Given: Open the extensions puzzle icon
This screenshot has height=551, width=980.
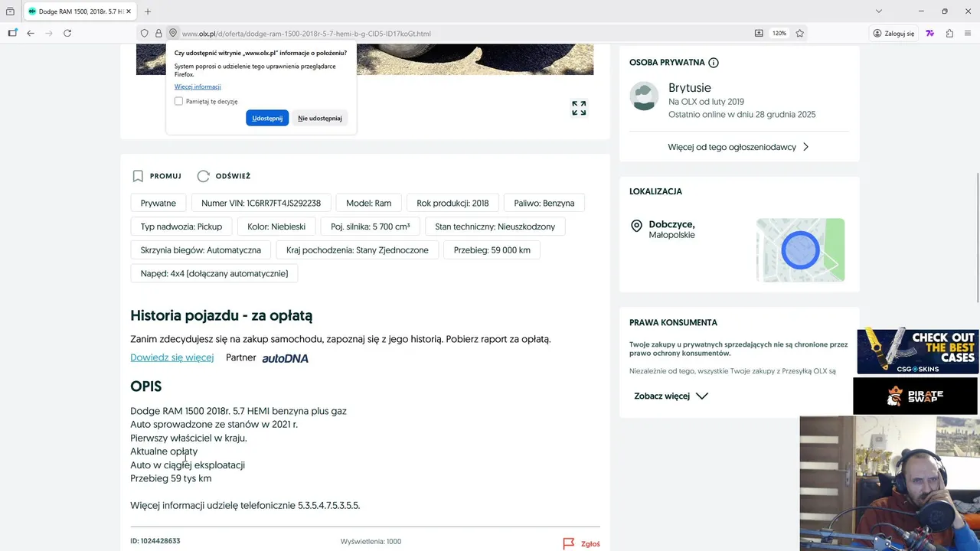Looking at the screenshot, I should [949, 33].
